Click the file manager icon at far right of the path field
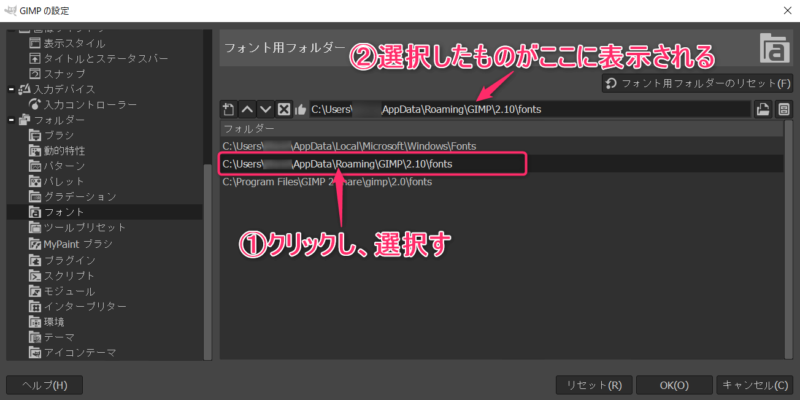The image size is (800, 400). [783, 109]
